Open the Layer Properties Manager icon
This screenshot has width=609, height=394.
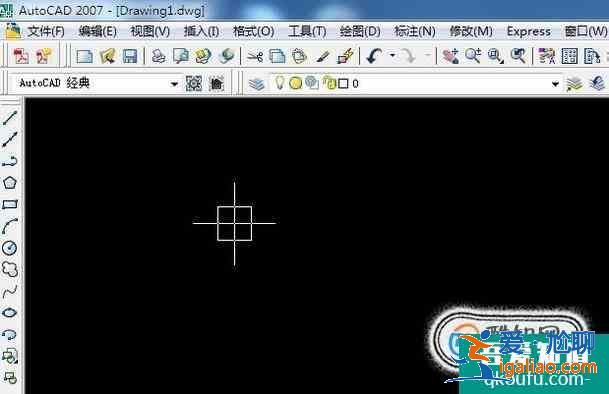pos(256,84)
